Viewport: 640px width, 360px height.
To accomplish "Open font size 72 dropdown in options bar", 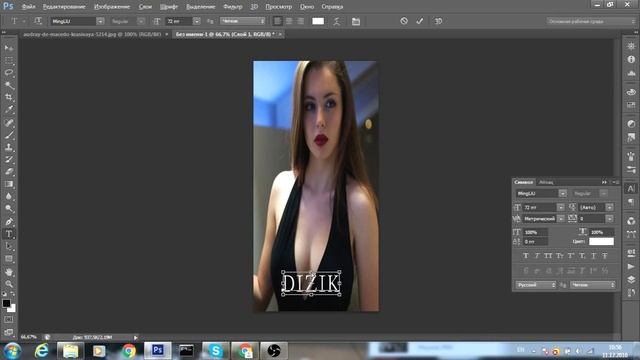I will tap(197, 21).
